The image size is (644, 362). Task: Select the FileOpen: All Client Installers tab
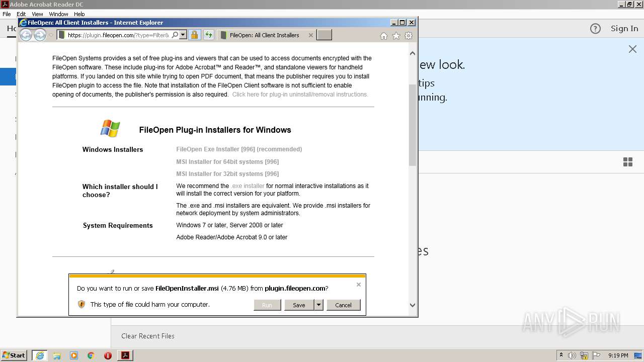pos(264,35)
